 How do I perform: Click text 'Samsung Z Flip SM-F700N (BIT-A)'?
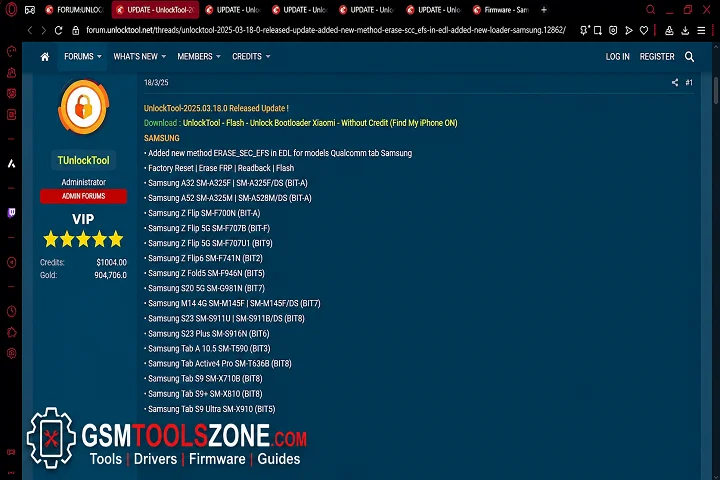tap(204, 213)
